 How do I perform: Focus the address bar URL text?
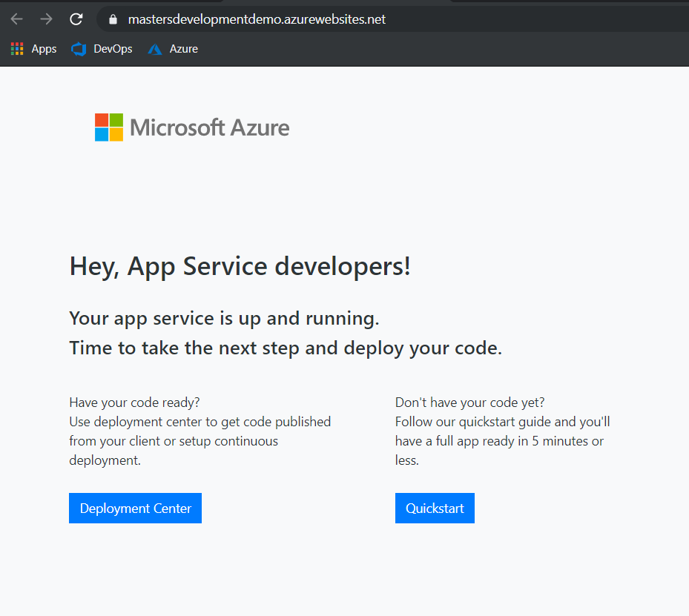coord(257,20)
